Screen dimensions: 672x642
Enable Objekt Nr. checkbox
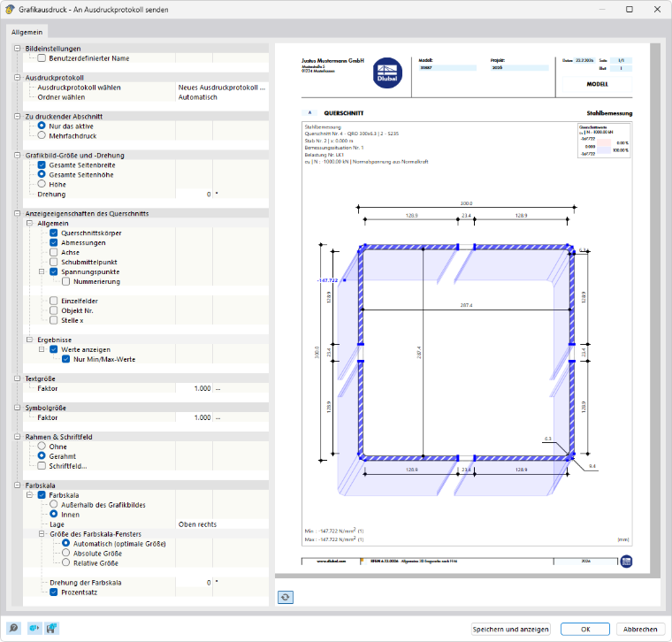coord(54,310)
